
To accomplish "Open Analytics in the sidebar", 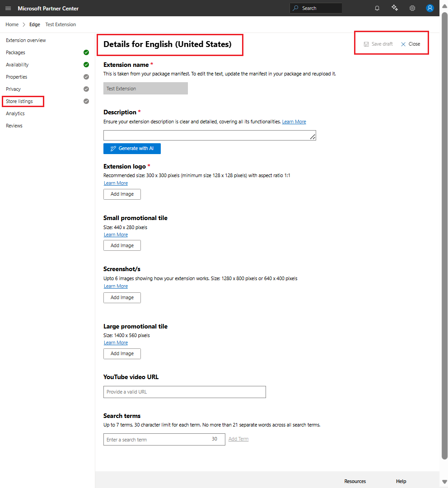I will point(15,113).
